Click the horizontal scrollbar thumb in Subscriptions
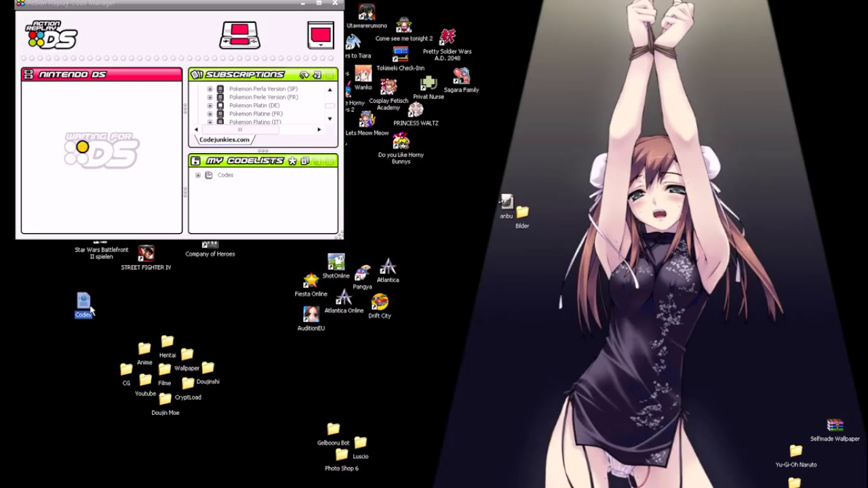 coord(240,129)
